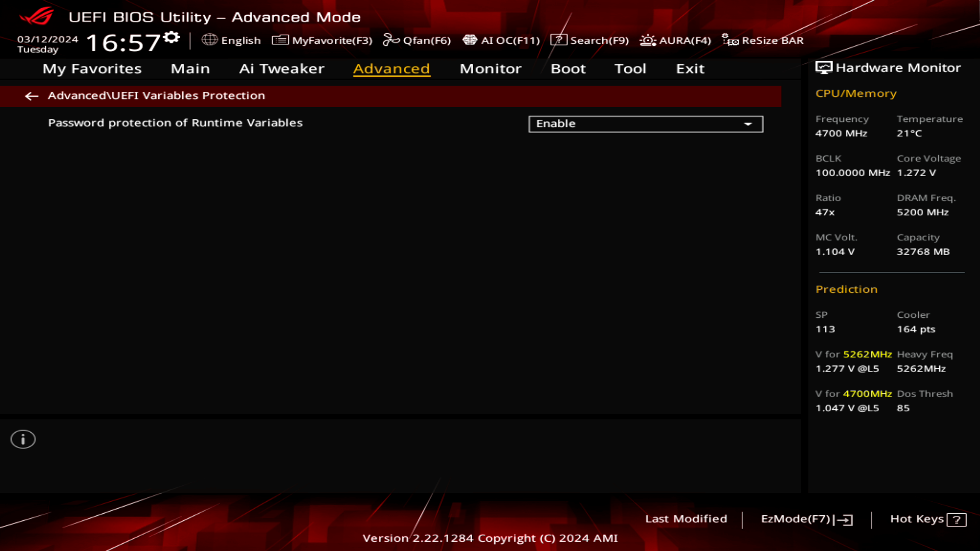Click the BIOS version display area
The image size is (980, 551).
click(489, 538)
